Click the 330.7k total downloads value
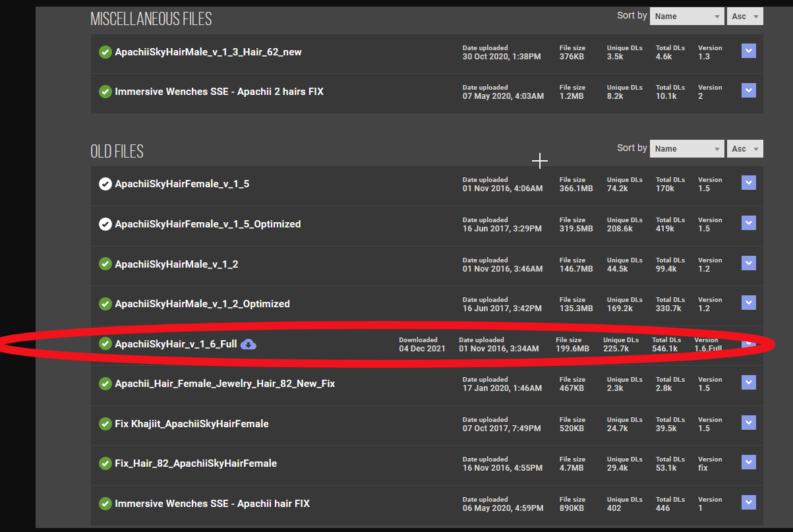The image size is (793, 532). point(668,309)
